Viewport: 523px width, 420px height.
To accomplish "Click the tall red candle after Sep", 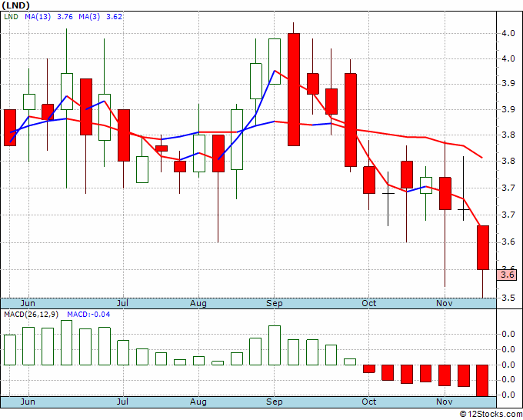I will click(294, 89).
